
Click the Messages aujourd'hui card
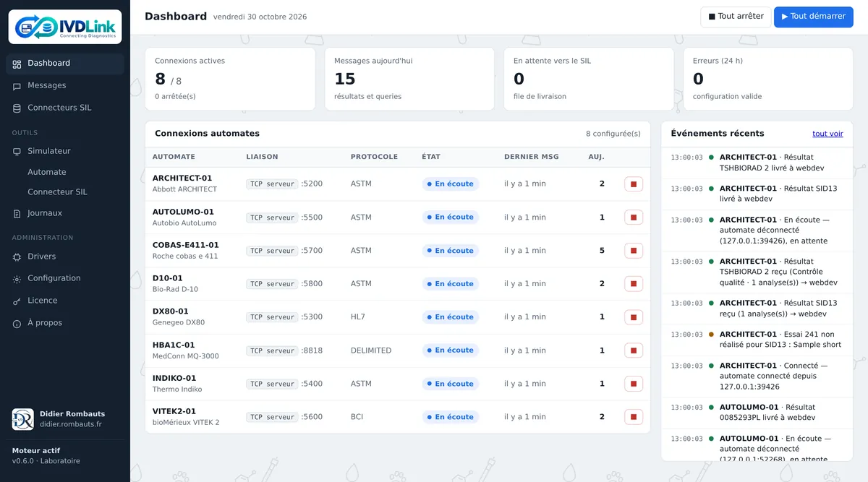coord(409,79)
